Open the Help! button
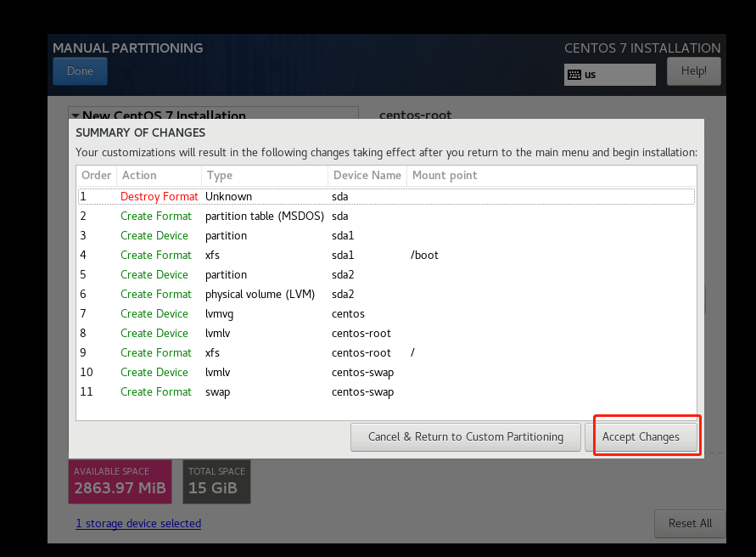Image resolution: width=756 pixels, height=557 pixels. tap(694, 71)
